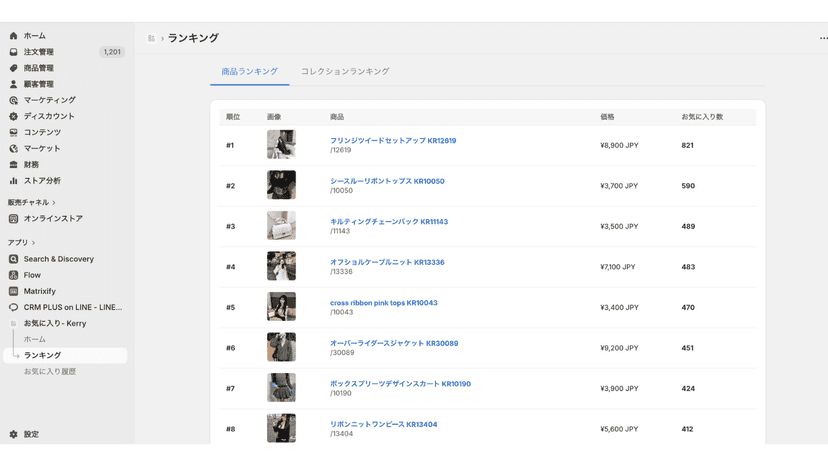Click the favorites count 412
The image size is (828, 466).
pos(687,429)
